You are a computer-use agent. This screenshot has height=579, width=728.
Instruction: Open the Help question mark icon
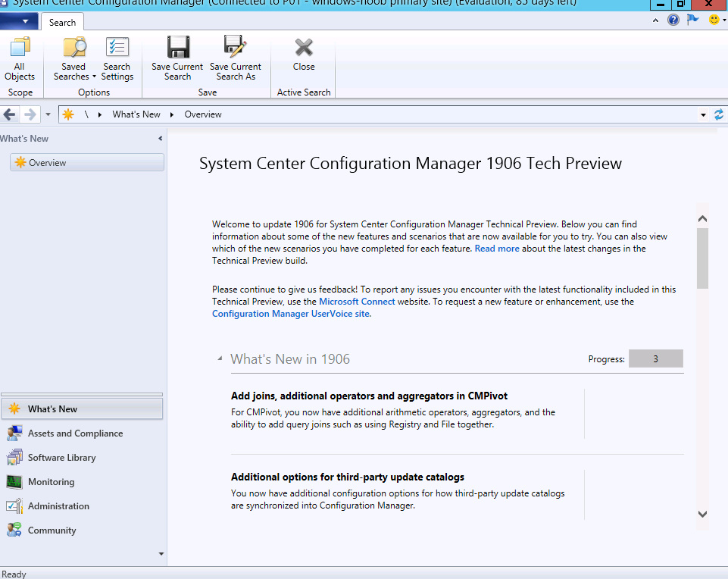673,20
